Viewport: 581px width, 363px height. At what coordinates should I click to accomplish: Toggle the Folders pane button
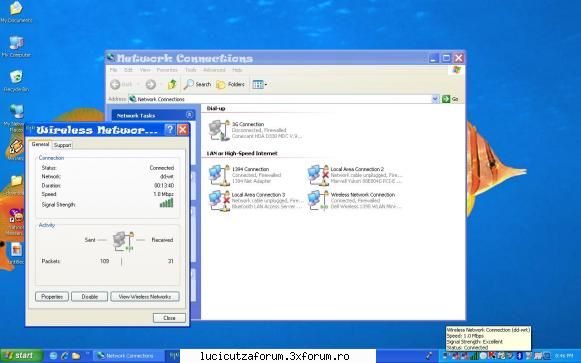pyautogui.click(x=230, y=84)
